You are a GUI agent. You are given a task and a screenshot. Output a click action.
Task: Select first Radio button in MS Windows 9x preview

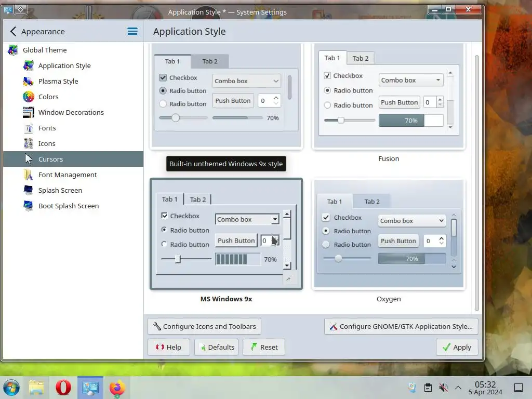point(164,230)
